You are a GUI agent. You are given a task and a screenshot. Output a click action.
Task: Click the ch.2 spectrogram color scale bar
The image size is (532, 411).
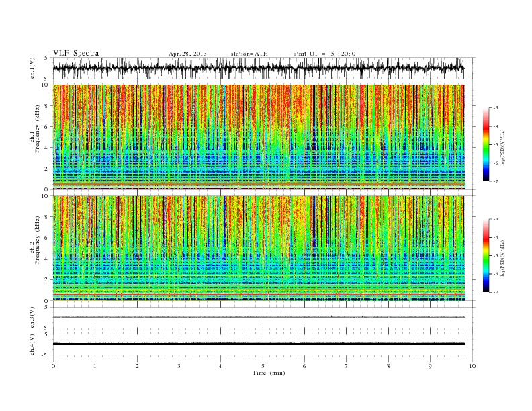click(x=486, y=255)
